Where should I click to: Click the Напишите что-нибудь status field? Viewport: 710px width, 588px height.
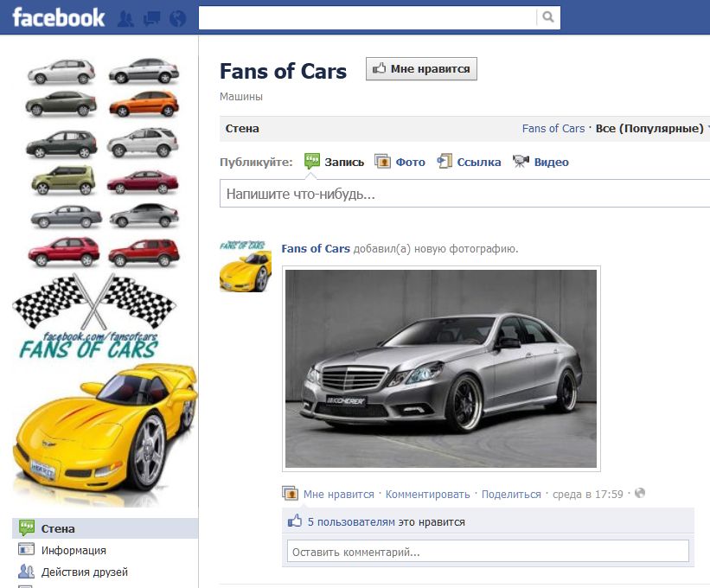click(464, 194)
